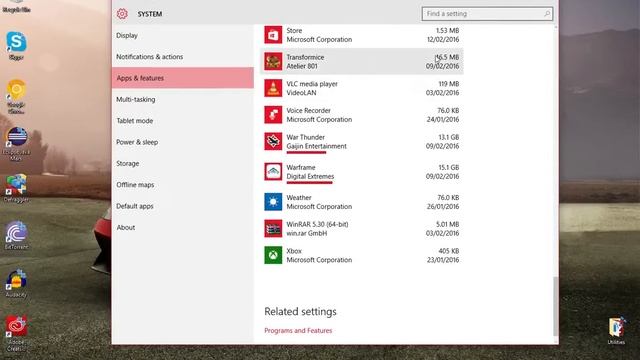Viewport: 640px width, 360px height.
Task: Click the Related settings heading
Action: (300, 312)
